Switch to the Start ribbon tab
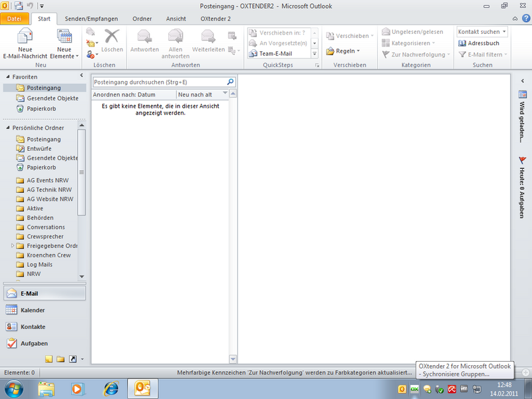The width and height of the screenshot is (532, 399). coord(44,19)
